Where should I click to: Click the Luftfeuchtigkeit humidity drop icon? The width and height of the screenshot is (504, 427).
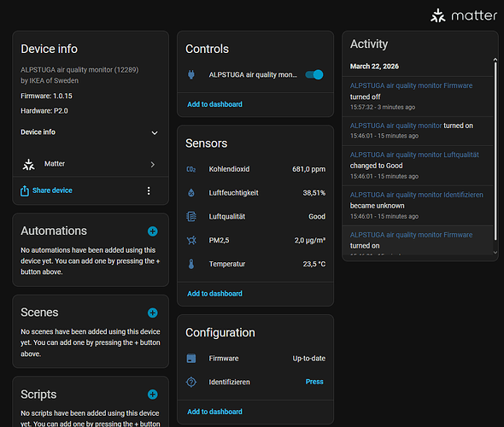(x=191, y=193)
